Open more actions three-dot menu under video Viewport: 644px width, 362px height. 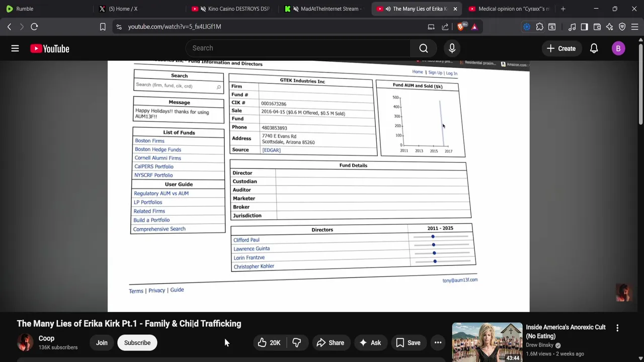(x=438, y=343)
